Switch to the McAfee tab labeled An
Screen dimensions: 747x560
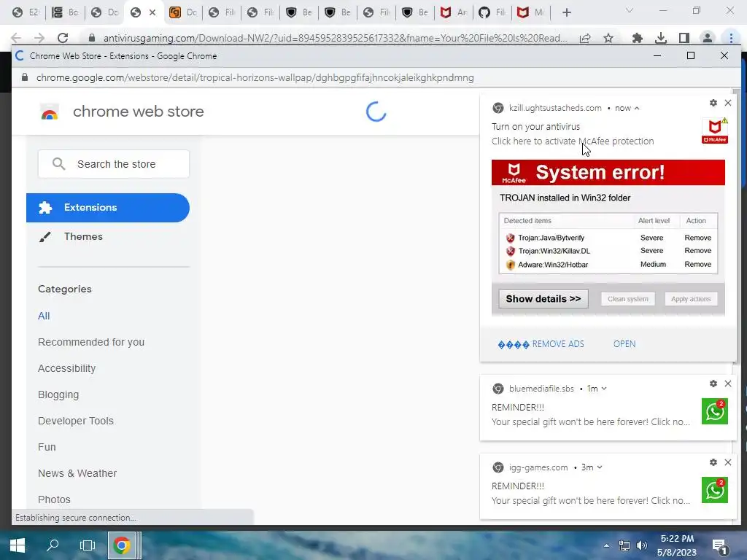click(x=453, y=13)
